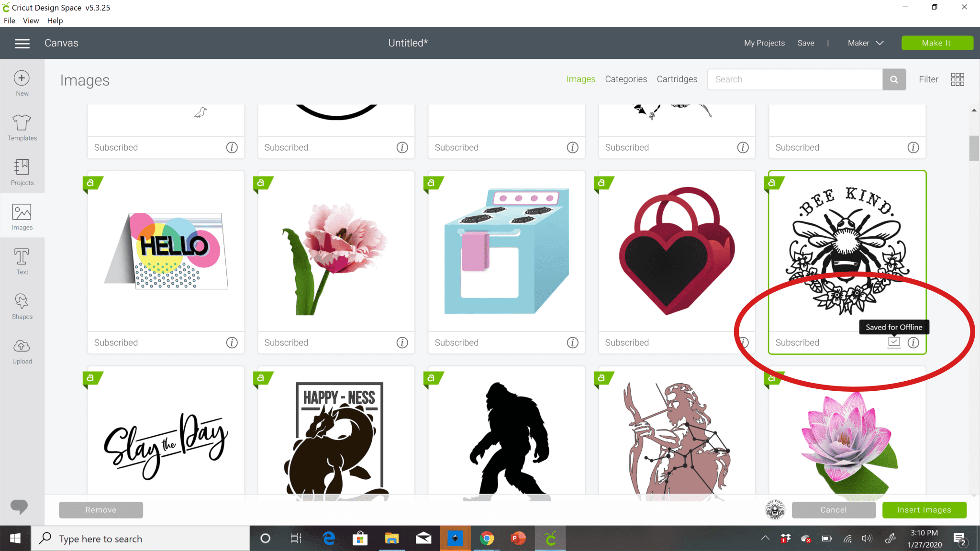Open Chrome from the taskbar

click(x=487, y=538)
